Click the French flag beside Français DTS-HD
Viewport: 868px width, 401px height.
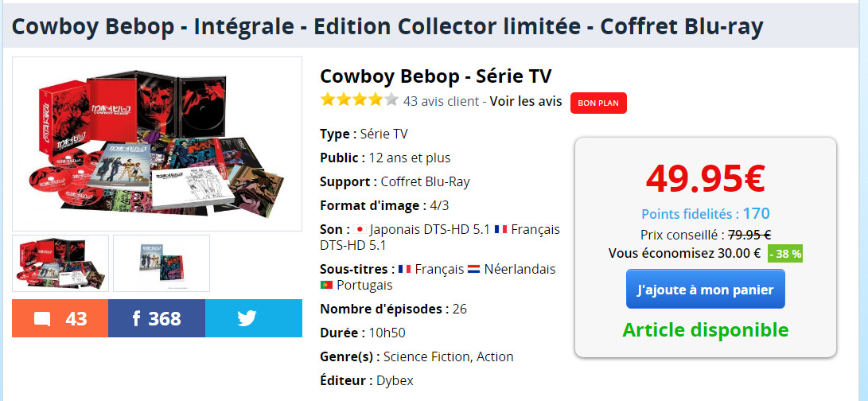[x=500, y=229]
